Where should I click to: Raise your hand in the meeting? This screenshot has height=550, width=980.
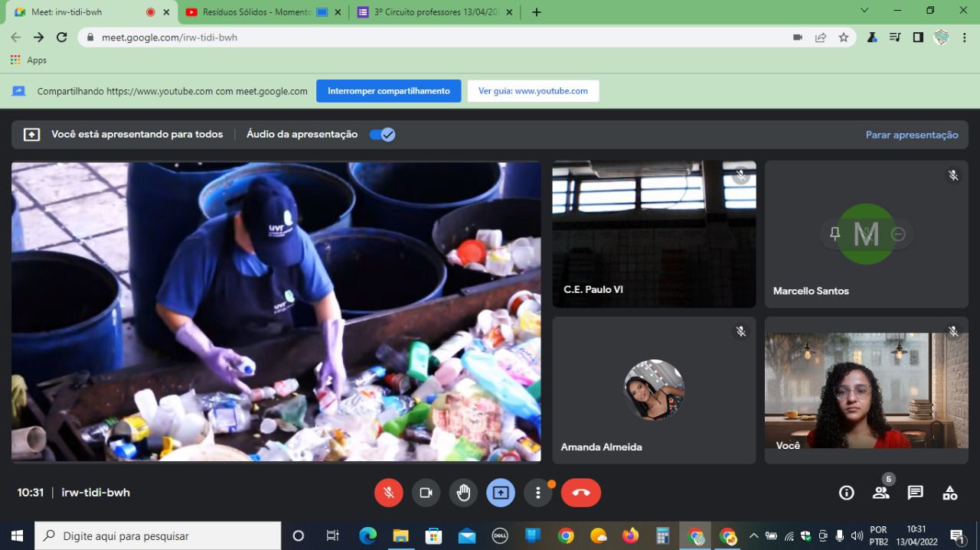463,493
